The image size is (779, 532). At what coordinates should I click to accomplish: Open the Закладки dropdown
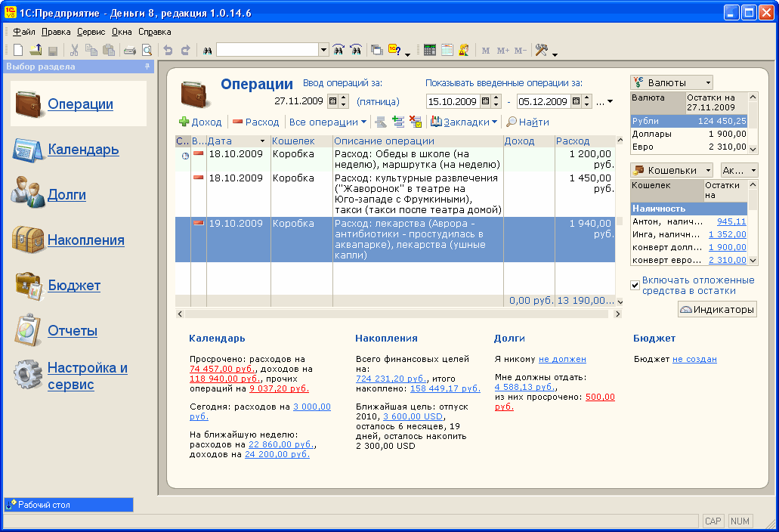463,122
